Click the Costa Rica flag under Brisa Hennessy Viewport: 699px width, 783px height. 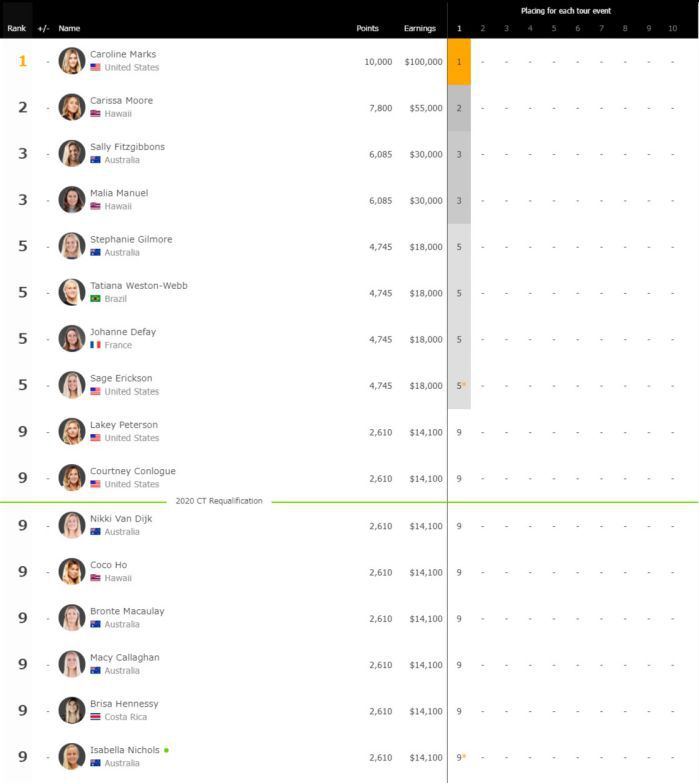pos(95,717)
